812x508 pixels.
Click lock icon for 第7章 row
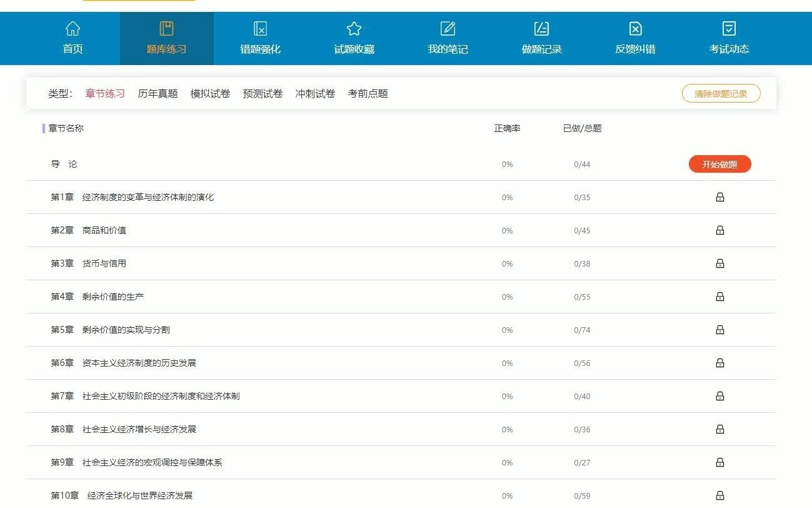pyautogui.click(x=720, y=396)
